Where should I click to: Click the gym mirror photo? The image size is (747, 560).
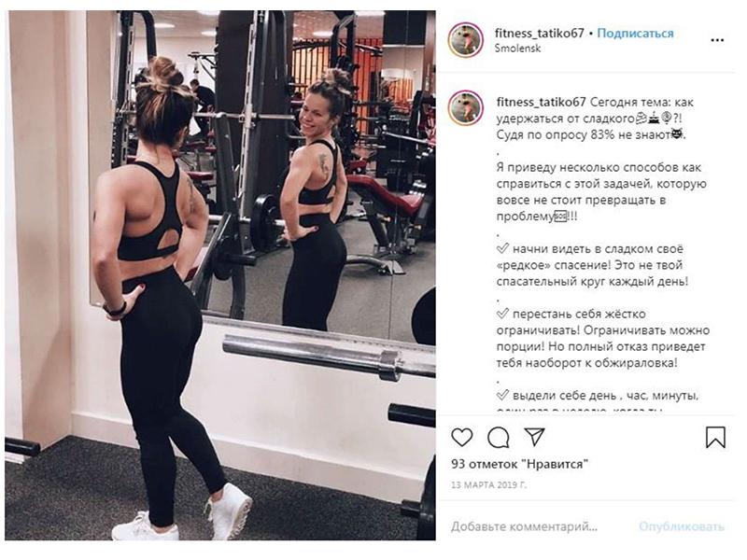(220, 275)
